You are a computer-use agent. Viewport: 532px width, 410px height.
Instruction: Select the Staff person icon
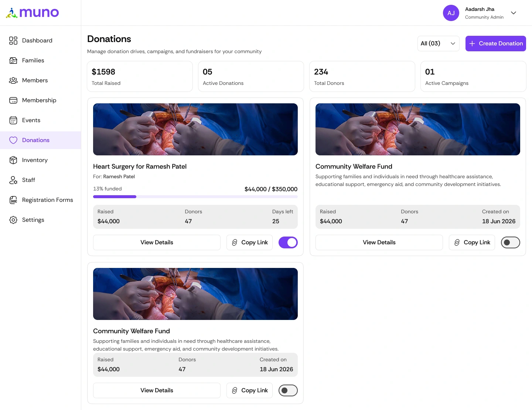coord(13,180)
